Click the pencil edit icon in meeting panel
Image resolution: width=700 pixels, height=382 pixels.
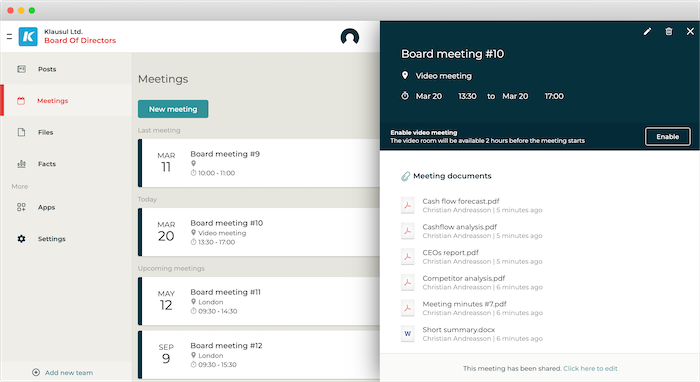(647, 31)
